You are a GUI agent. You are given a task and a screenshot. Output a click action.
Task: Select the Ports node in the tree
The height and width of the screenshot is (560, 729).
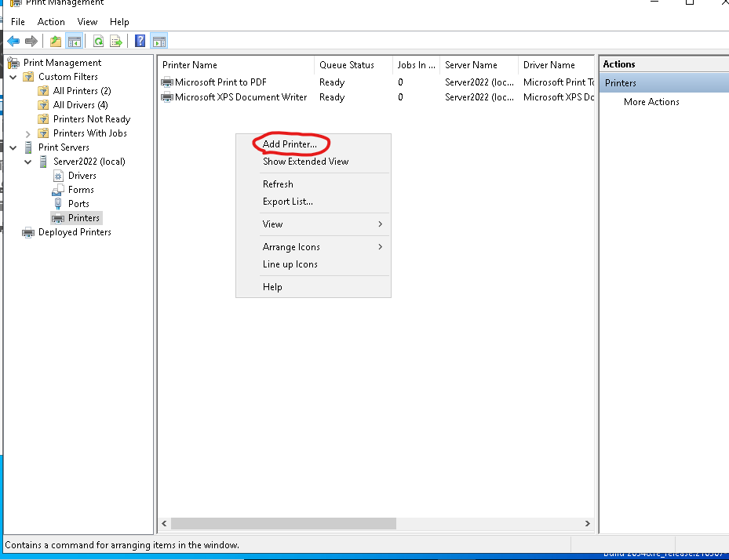(79, 203)
